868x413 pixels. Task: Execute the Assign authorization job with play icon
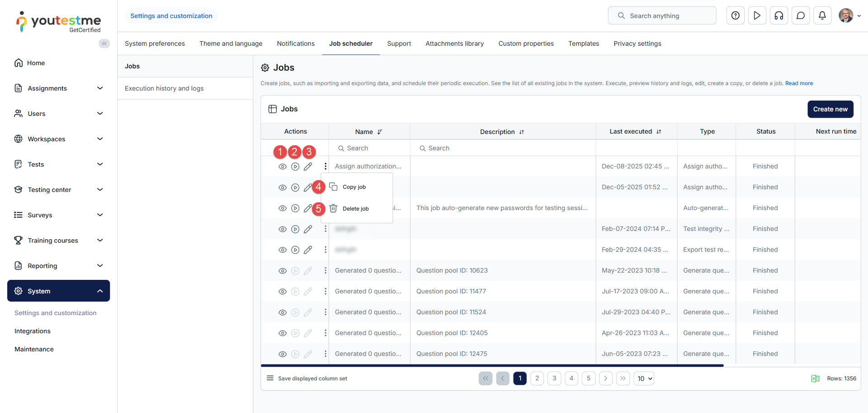pyautogui.click(x=295, y=167)
